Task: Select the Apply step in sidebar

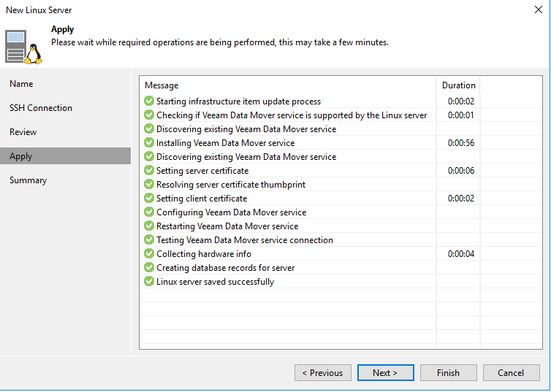Action: click(x=65, y=155)
